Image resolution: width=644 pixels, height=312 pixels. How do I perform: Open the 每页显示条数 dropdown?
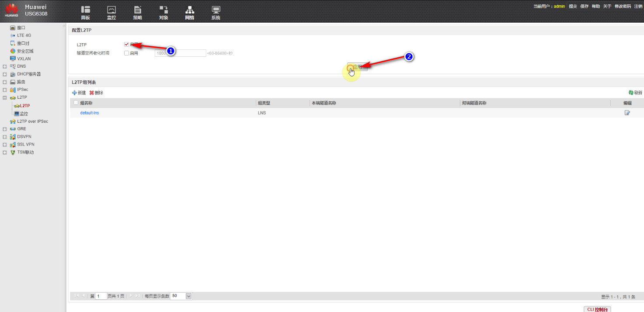pyautogui.click(x=189, y=296)
